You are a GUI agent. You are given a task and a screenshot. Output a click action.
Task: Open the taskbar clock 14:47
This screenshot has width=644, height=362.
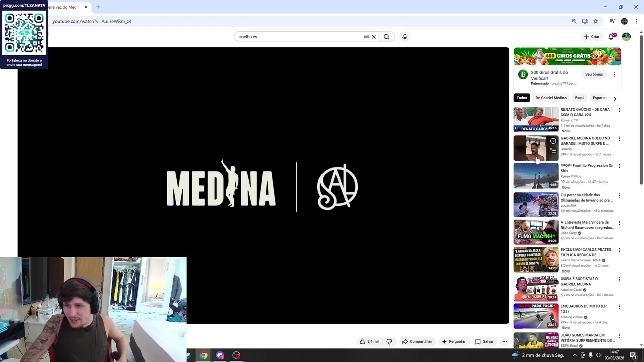point(614,355)
